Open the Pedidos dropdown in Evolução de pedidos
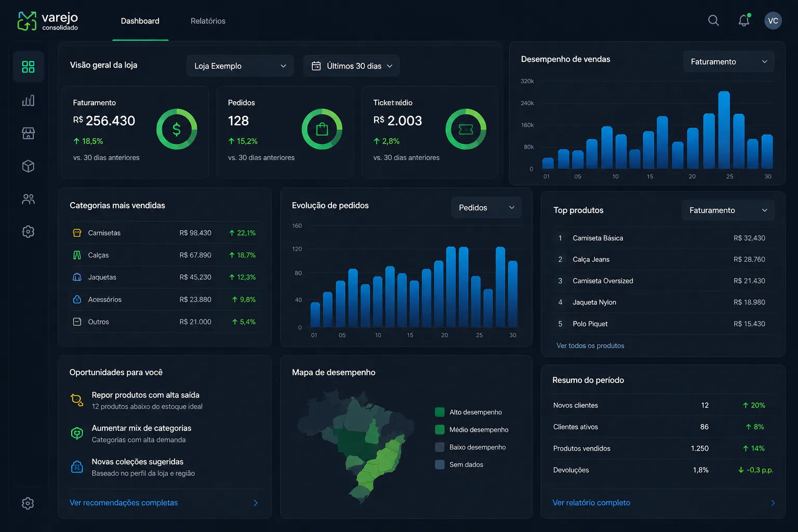This screenshot has height=532, width=798. pyautogui.click(x=486, y=207)
